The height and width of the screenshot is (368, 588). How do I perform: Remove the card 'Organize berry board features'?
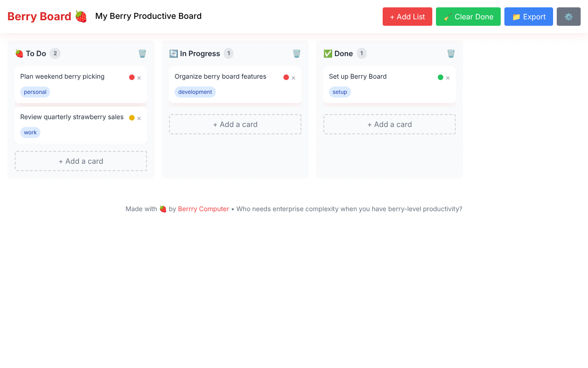point(294,78)
